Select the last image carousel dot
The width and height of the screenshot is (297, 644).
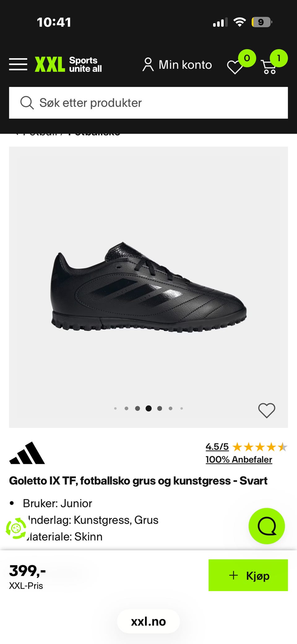(182, 408)
